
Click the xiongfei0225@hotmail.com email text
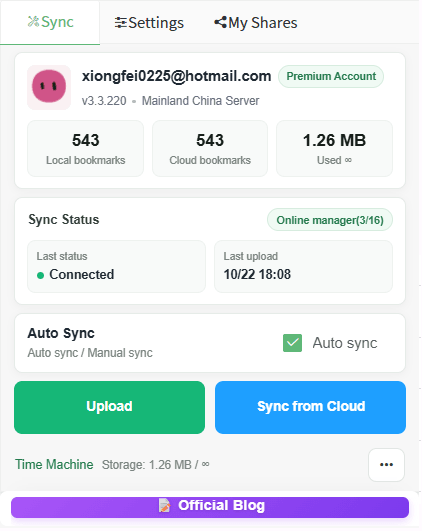click(176, 76)
